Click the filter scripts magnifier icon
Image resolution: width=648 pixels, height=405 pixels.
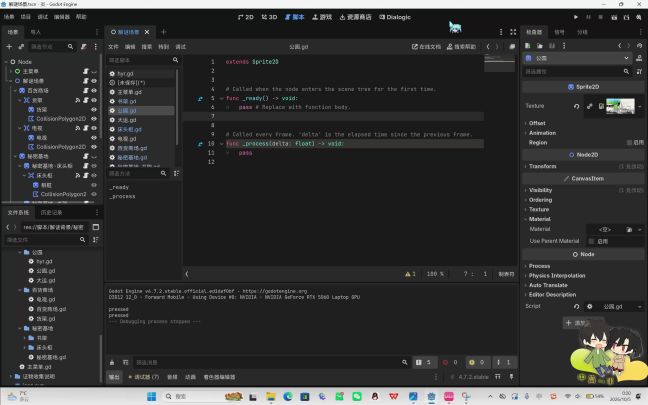[175, 60]
